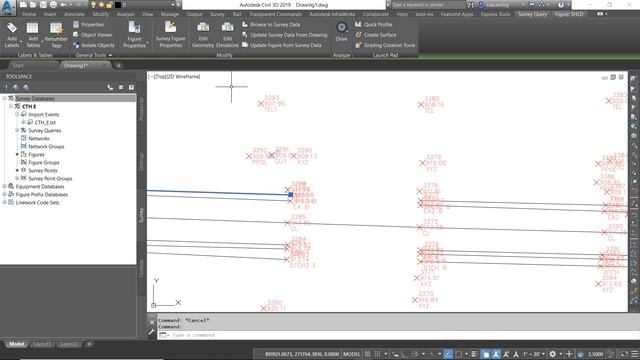
Task: Toggle ortho mode in status bar
Action: (x=405, y=354)
